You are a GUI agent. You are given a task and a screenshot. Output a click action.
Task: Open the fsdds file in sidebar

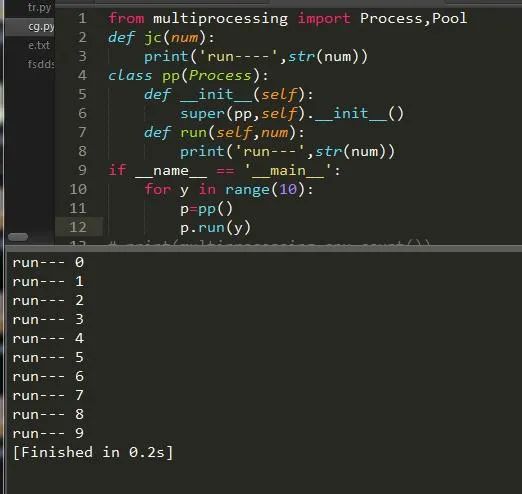pos(41,64)
